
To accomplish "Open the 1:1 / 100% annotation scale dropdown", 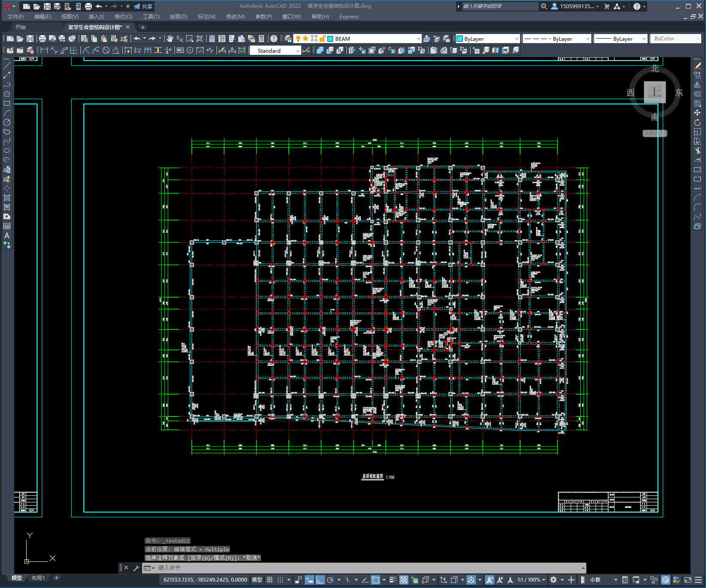I will pyautogui.click(x=531, y=580).
